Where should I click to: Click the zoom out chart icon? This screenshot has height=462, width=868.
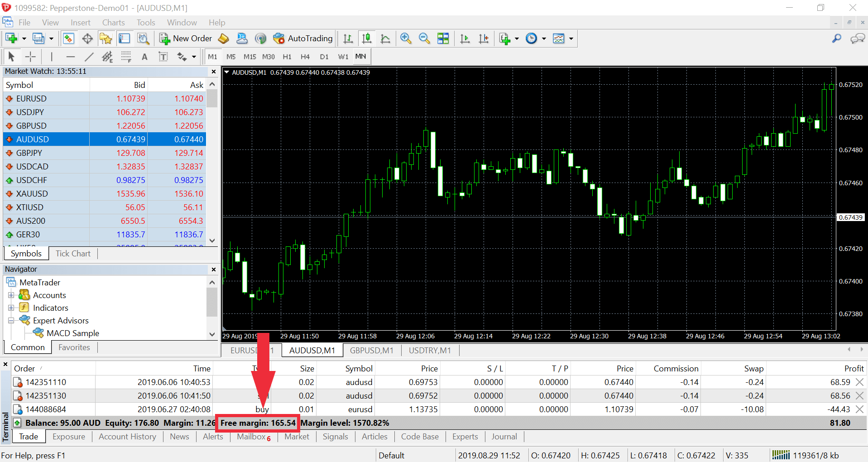click(424, 38)
